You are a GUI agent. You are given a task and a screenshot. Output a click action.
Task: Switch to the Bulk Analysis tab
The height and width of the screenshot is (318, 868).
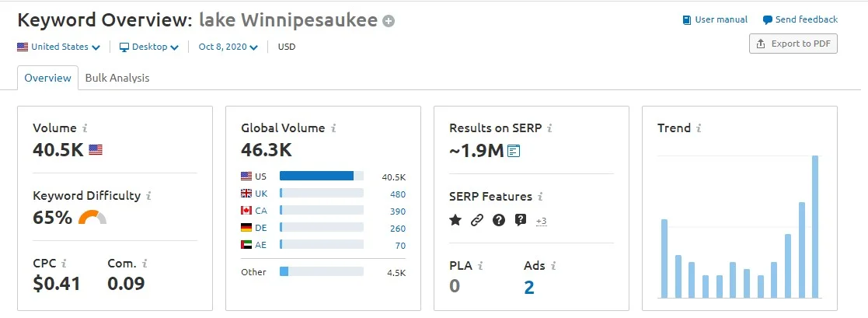click(x=117, y=78)
